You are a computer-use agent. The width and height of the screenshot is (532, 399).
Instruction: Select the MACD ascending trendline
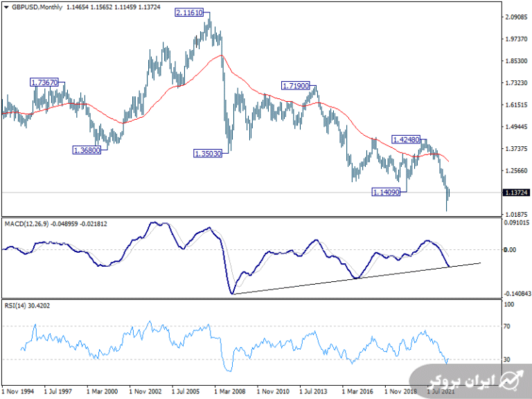click(x=356, y=278)
